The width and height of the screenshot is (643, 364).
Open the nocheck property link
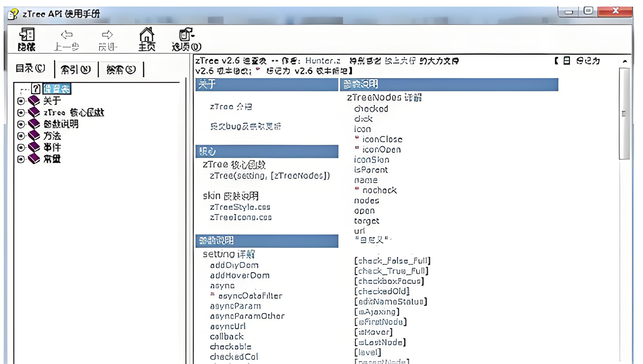point(380,190)
